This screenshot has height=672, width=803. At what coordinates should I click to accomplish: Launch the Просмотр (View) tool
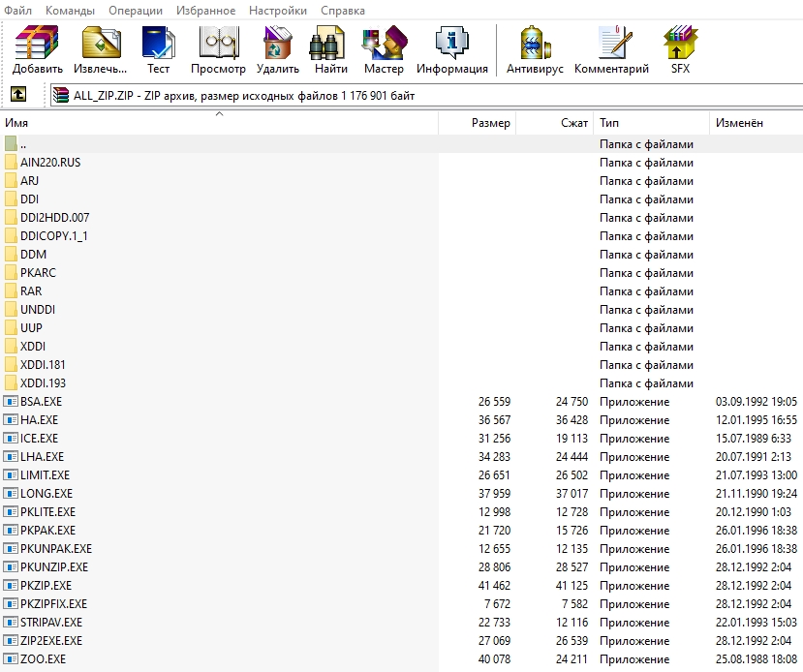coord(218,49)
